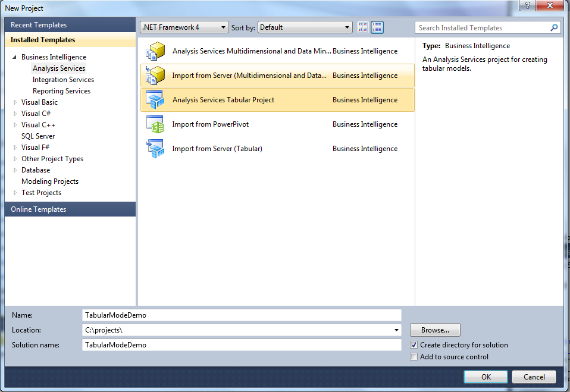Enable Add to source control checkbox
Image resolution: width=570 pixels, height=392 pixels.
414,357
